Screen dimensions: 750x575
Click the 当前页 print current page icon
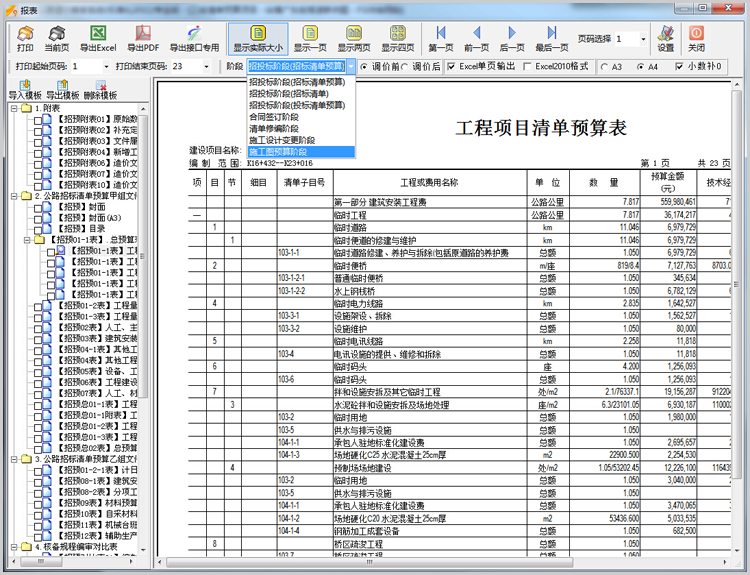56,33
